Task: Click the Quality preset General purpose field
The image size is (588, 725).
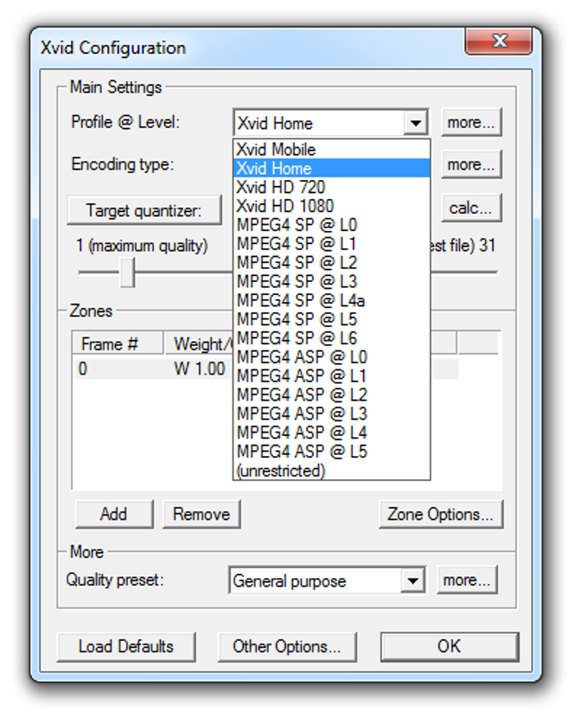Action: (327, 581)
